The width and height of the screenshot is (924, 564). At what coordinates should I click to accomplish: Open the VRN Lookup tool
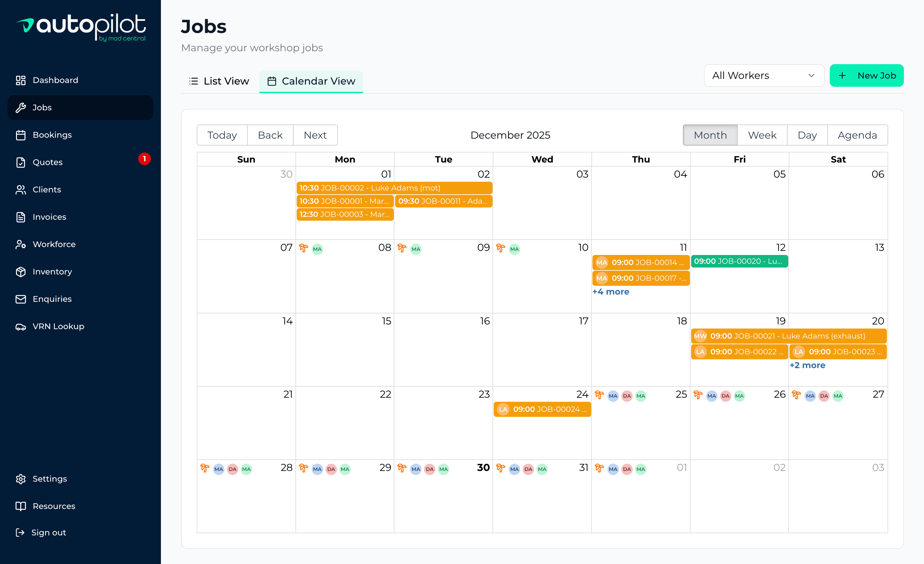58,326
